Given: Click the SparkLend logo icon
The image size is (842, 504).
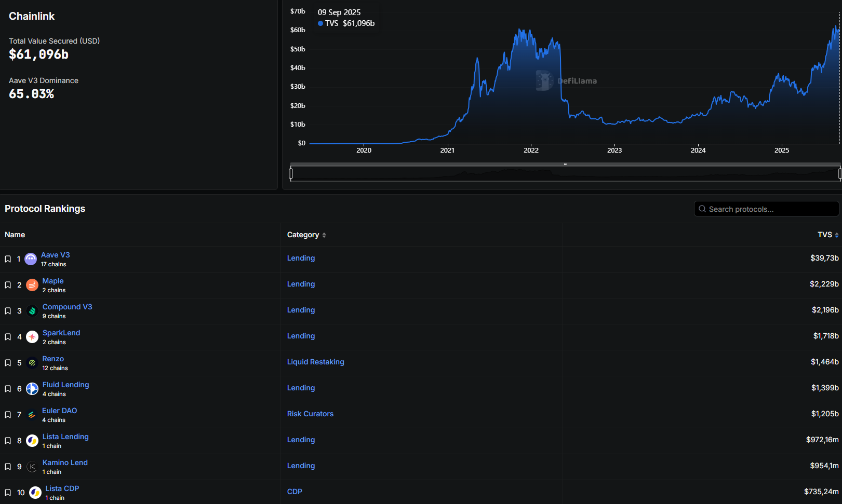Looking at the screenshot, I should click(x=32, y=337).
